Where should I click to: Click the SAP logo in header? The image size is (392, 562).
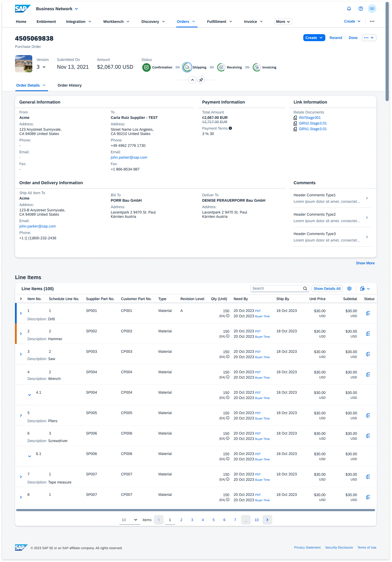click(x=23, y=9)
